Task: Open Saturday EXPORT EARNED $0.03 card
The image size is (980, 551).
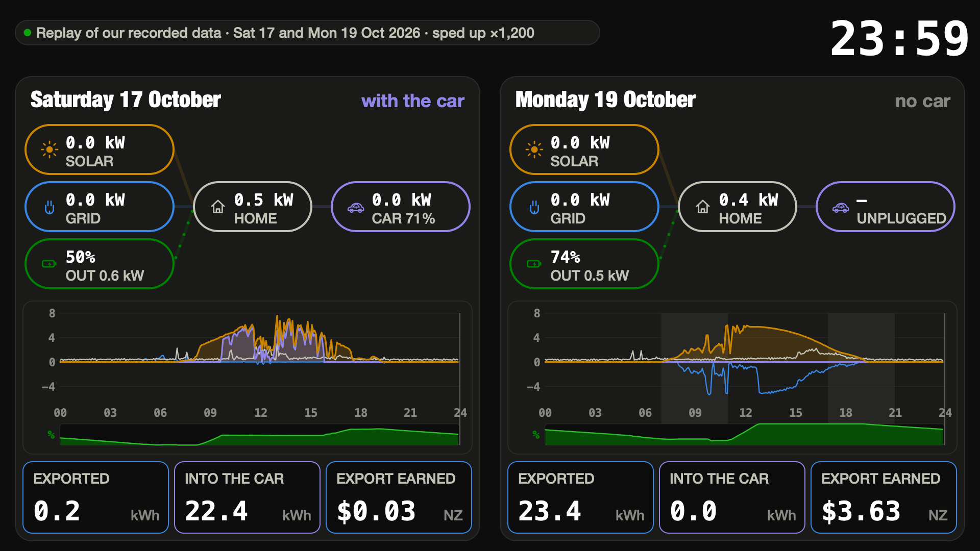Action: (x=399, y=497)
